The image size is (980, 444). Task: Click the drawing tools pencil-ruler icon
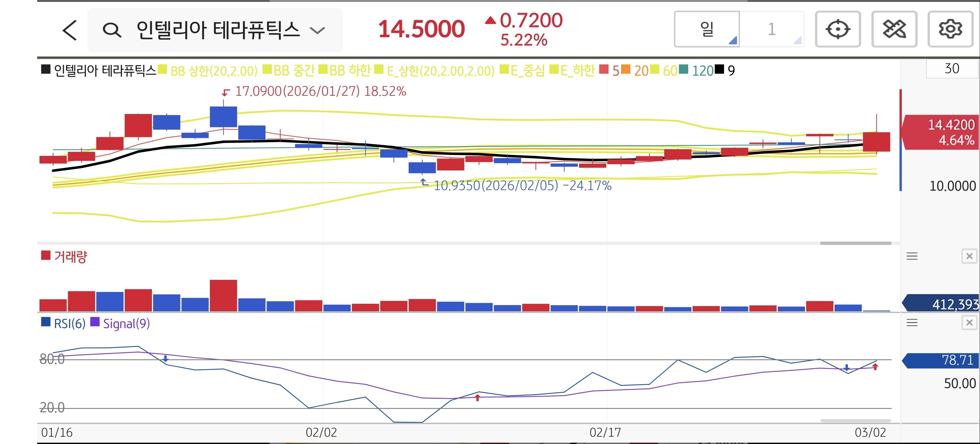pyautogui.click(x=894, y=29)
